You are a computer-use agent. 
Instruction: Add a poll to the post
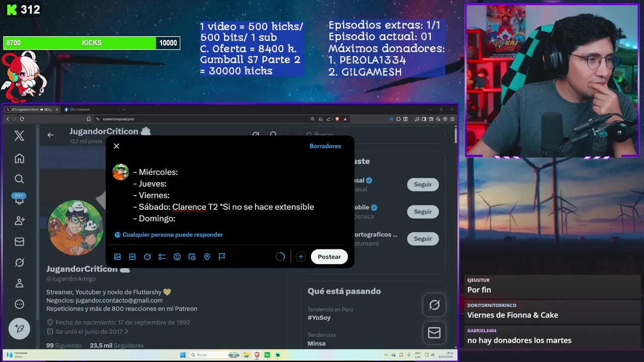(162, 257)
